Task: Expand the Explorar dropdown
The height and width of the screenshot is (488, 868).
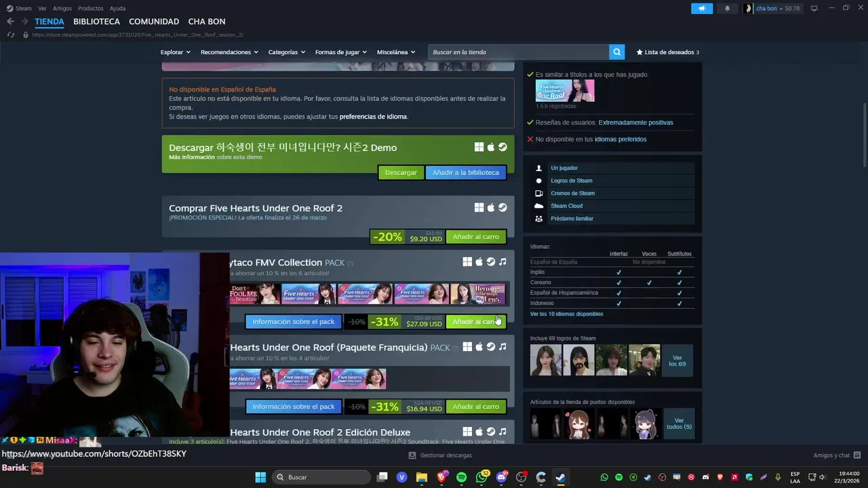Action: coord(176,52)
